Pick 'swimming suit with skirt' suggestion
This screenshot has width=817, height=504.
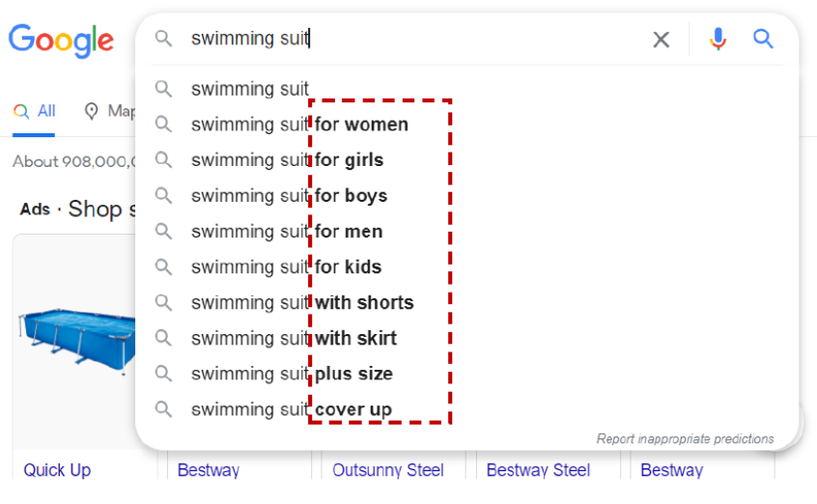click(294, 339)
